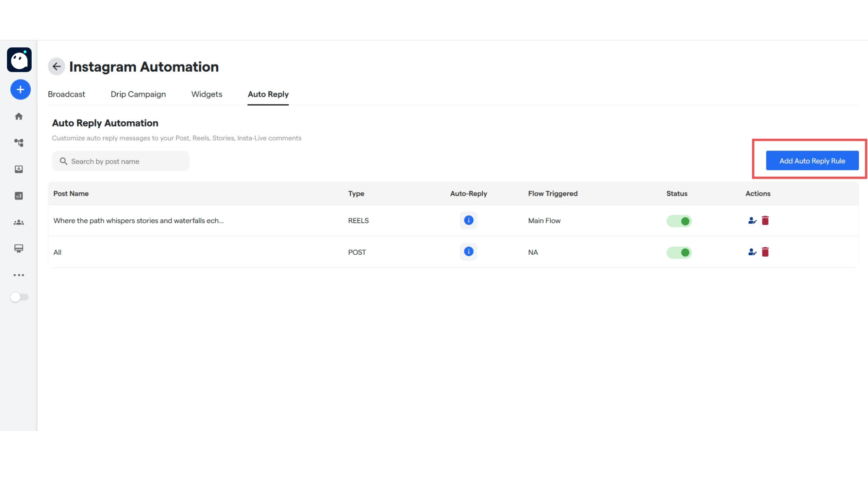View auto-reply info for All row
This screenshot has width=868, height=502.
[x=468, y=251]
